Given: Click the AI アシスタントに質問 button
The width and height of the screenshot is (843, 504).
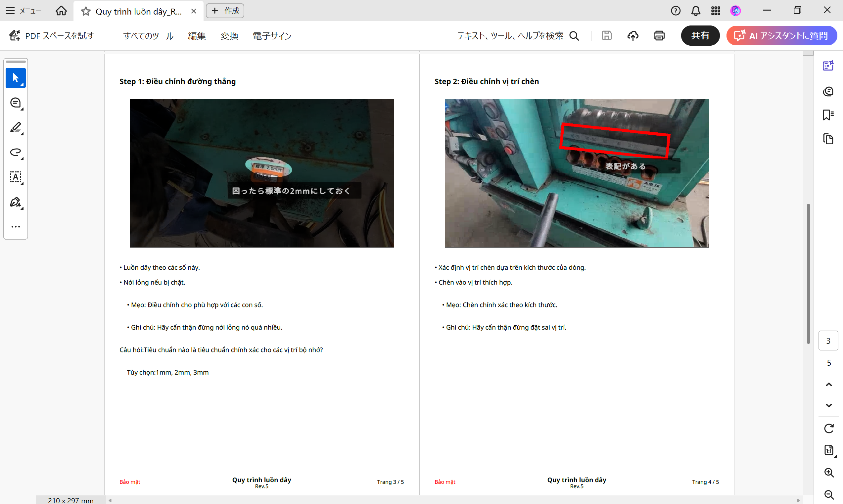Looking at the screenshot, I should (x=781, y=36).
